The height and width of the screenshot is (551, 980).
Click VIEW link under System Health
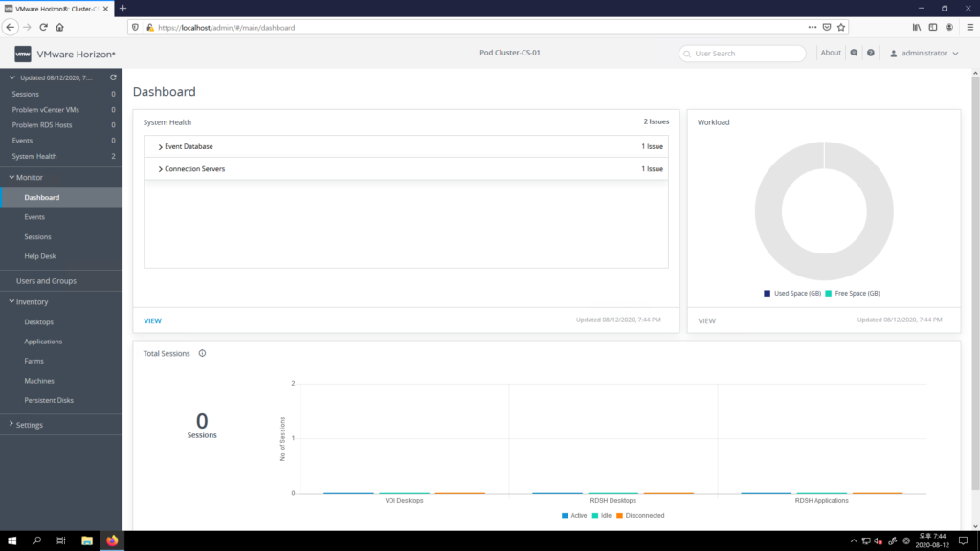[153, 320]
